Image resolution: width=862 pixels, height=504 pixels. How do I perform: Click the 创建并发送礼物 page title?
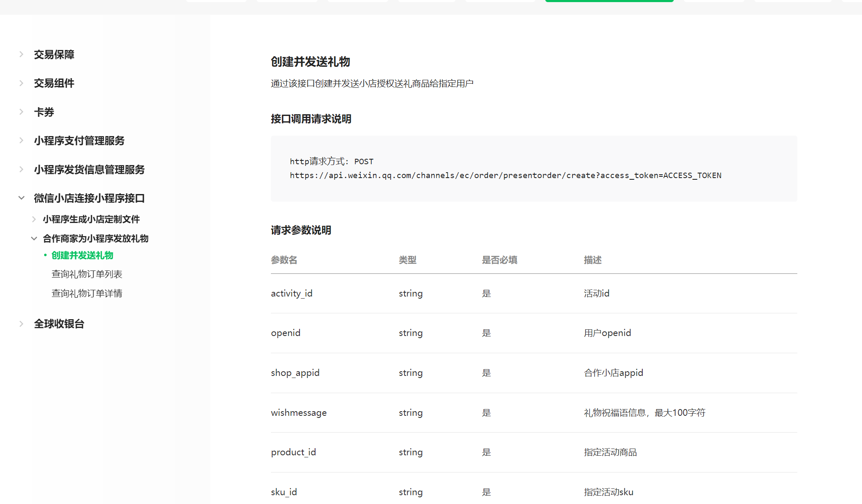click(x=310, y=62)
